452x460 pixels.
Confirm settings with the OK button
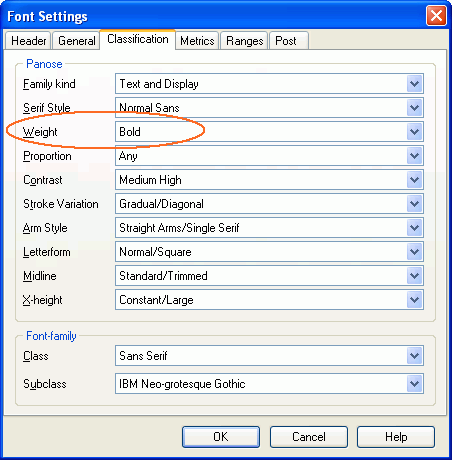tap(221, 437)
